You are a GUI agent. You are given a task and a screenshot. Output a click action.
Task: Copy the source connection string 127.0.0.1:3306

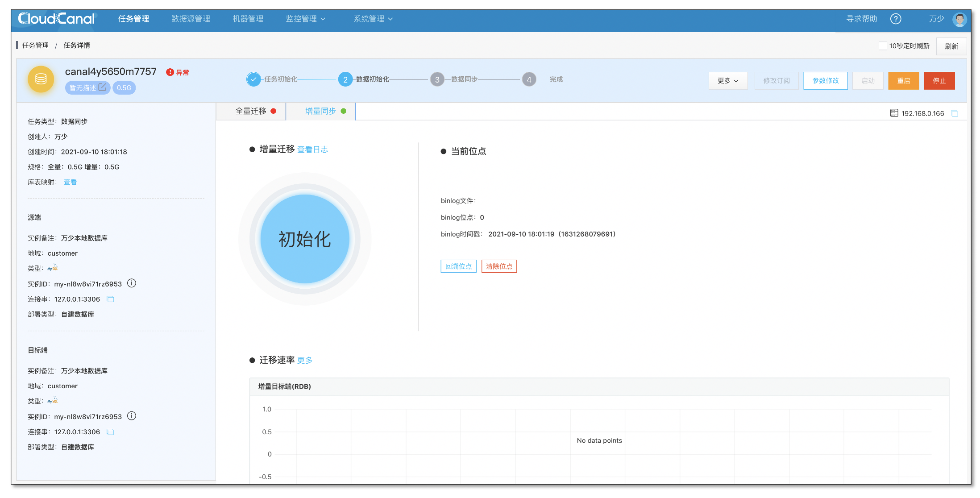point(110,299)
